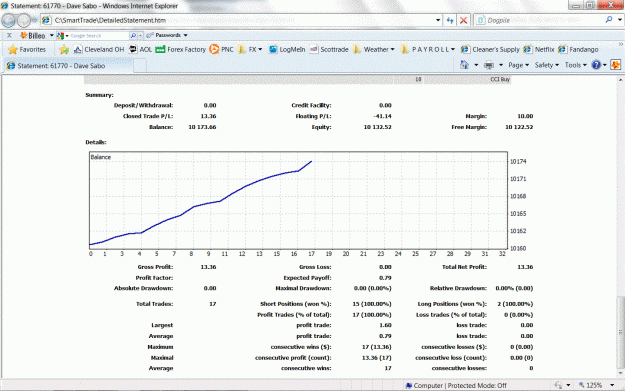
Task: Open the PNC favorite
Action: (x=222, y=49)
